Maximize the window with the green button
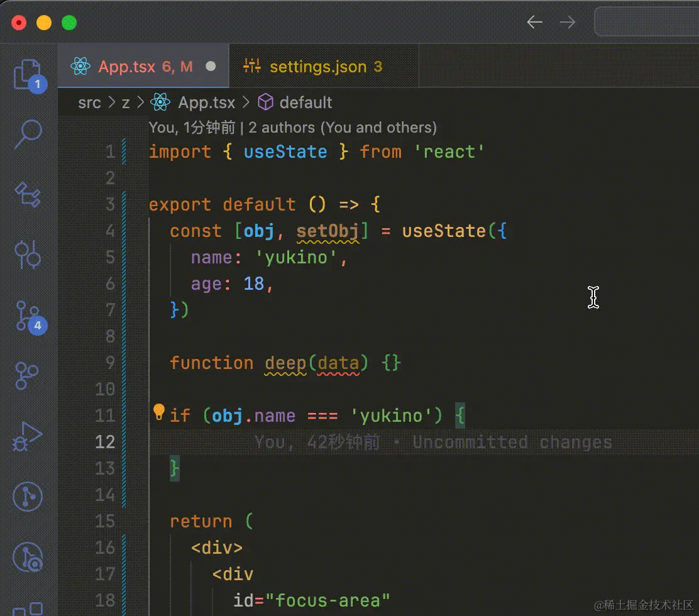Screen dimensions: 699x616 click(x=69, y=23)
